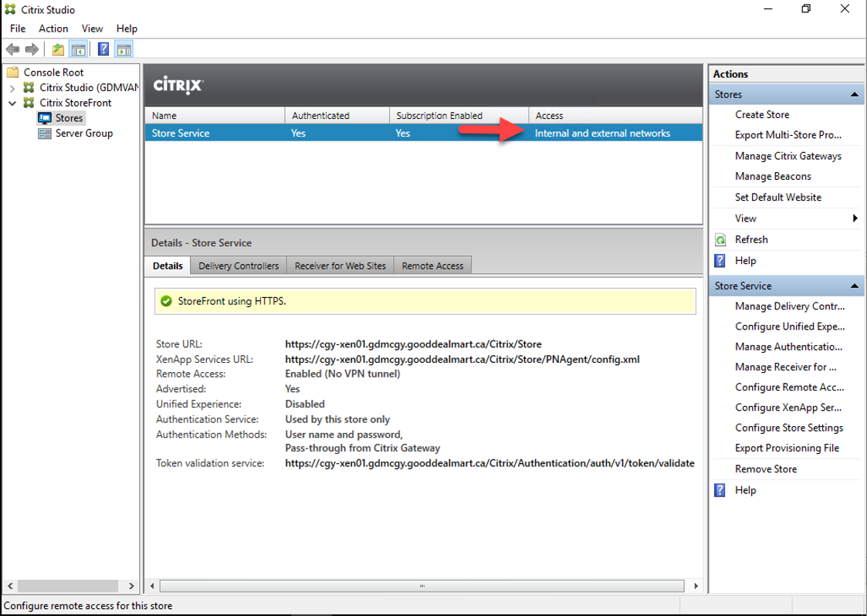Click the details pane scroll left arrow
Viewport: 867px width, 616px height.
point(152,586)
